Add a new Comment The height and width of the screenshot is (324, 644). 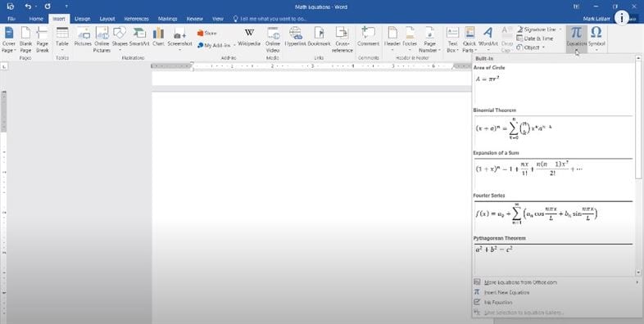coord(368,37)
